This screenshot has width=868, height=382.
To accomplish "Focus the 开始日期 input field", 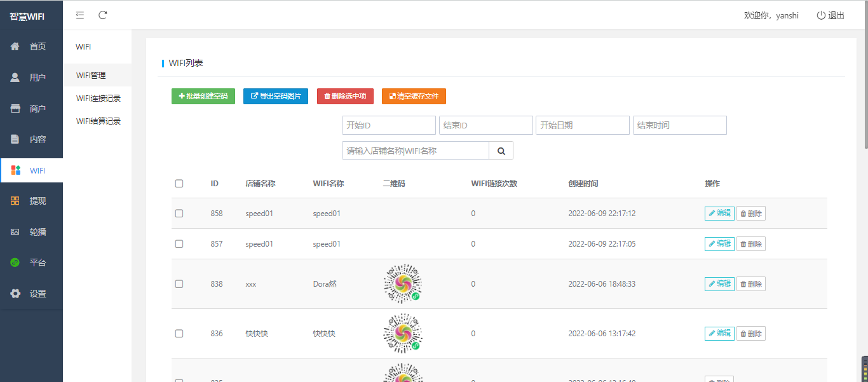I will pos(583,125).
